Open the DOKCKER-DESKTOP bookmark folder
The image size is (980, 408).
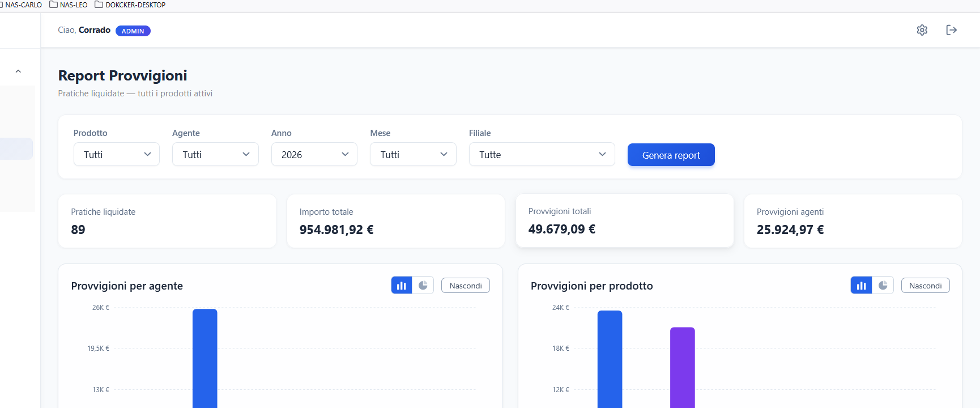tap(130, 5)
